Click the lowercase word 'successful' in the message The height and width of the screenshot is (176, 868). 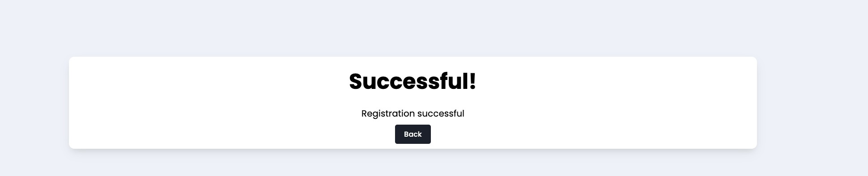[441, 113]
